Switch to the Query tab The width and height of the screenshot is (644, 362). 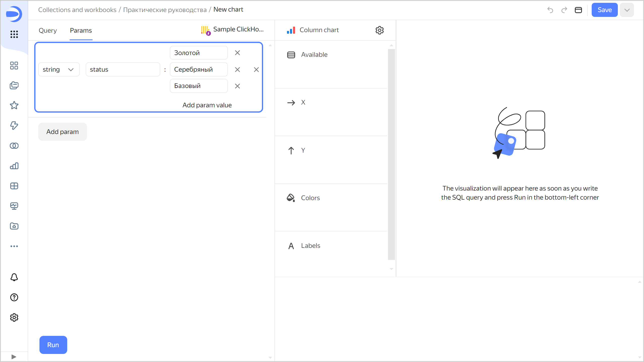pos(47,30)
